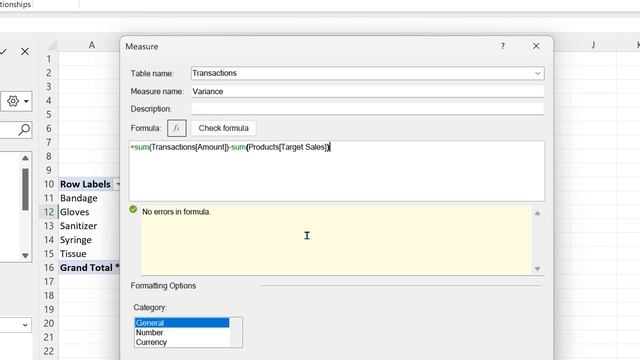Select the Gloves cell
The width and height of the screenshot is (640, 360).
pos(89,212)
